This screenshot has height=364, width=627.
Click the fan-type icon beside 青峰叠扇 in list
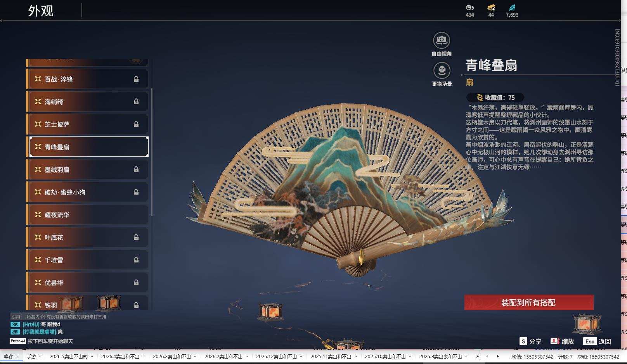click(x=38, y=147)
